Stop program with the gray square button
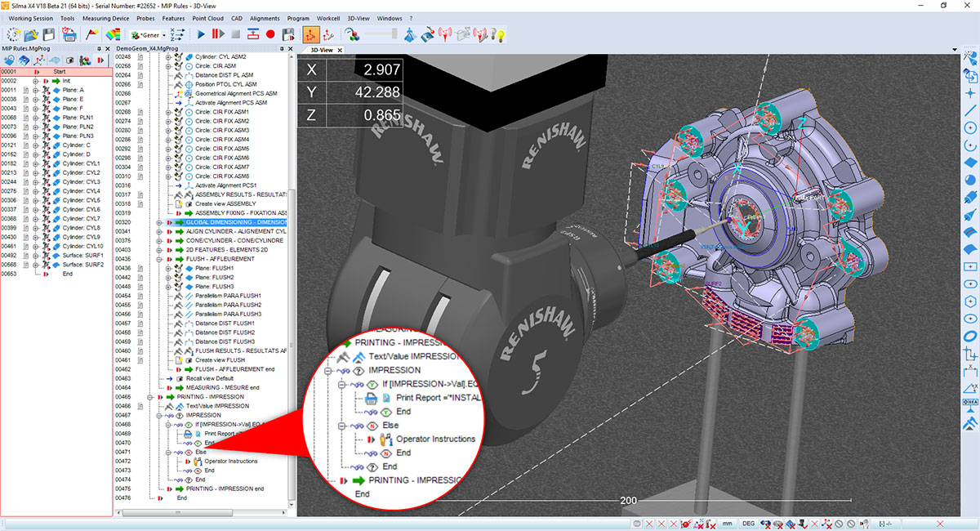 [235, 34]
